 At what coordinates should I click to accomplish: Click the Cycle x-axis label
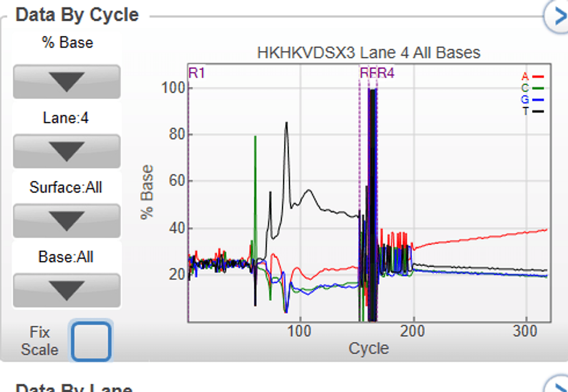point(369,348)
